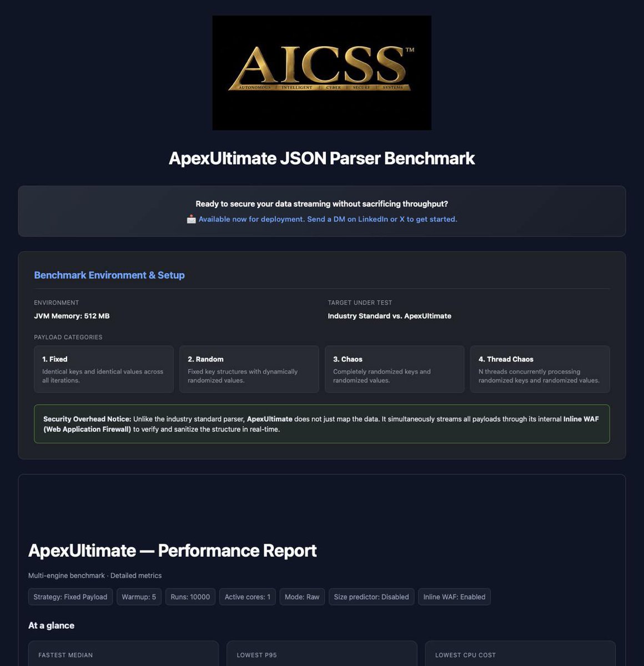Image resolution: width=644 pixels, height=666 pixels.
Task: Click the 'At a glance' heading
Action: pos(51,625)
